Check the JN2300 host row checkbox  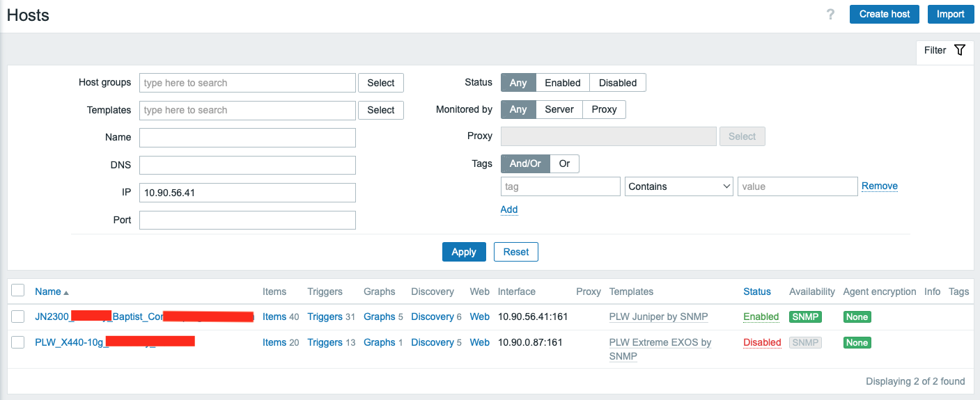coord(18,317)
